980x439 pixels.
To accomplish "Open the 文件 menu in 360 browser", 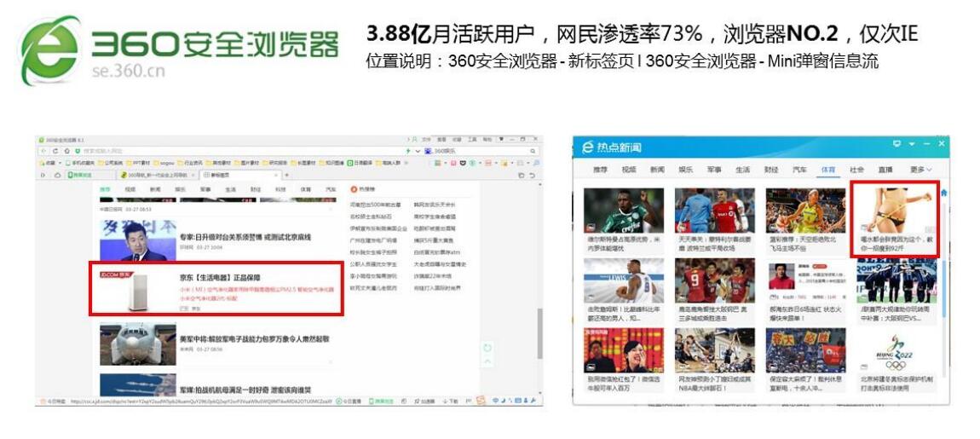I will coord(426,140).
